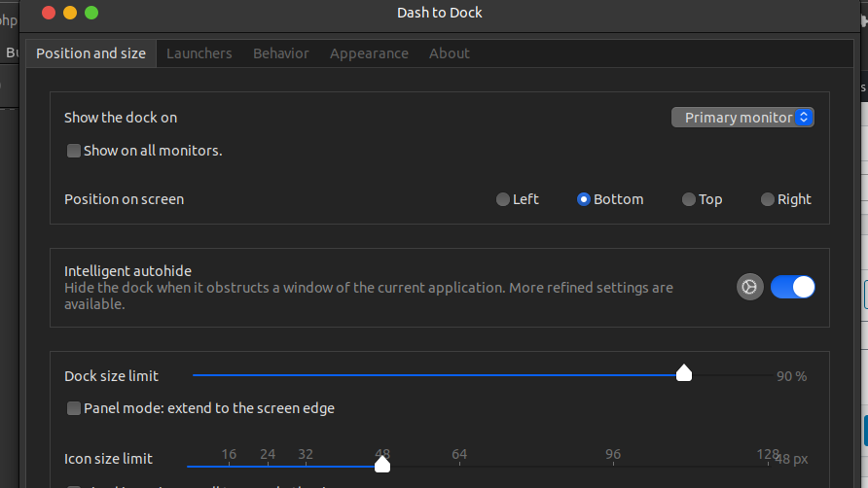Click the 16 mark on icon size slider

(x=229, y=455)
